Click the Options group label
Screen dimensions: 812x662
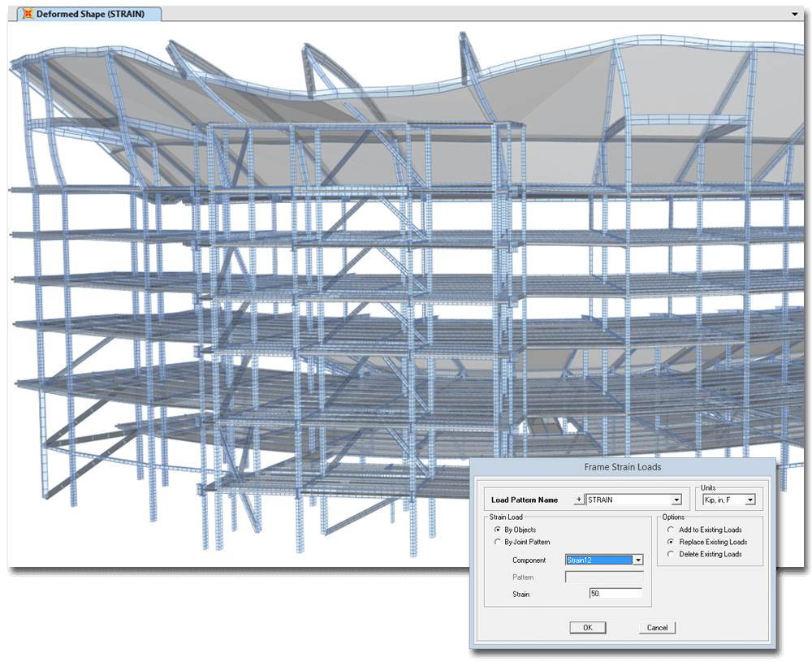(x=673, y=517)
